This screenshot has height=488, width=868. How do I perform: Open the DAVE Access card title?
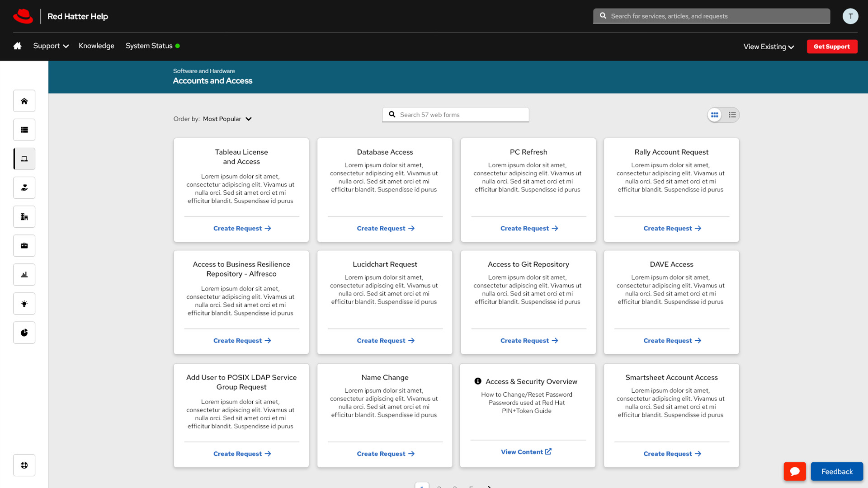click(671, 264)
